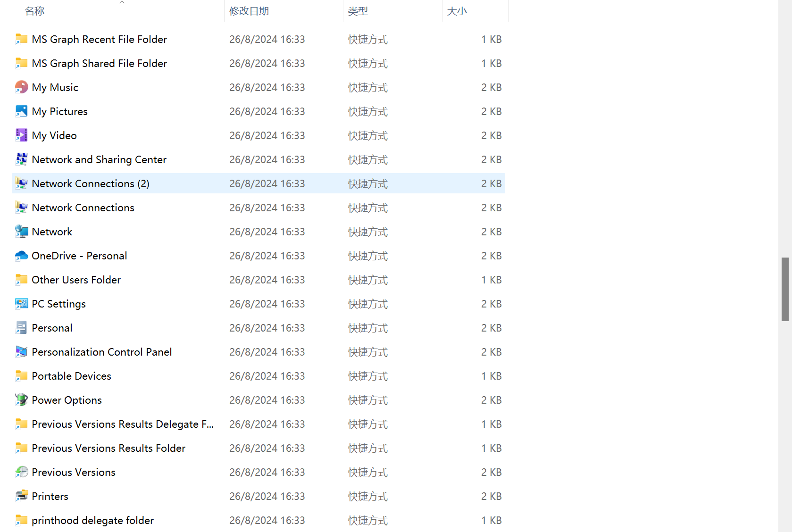Select Network and Sharing Center icon
Viewport: 792px width, 532px height.
click(x=21, y=159)
